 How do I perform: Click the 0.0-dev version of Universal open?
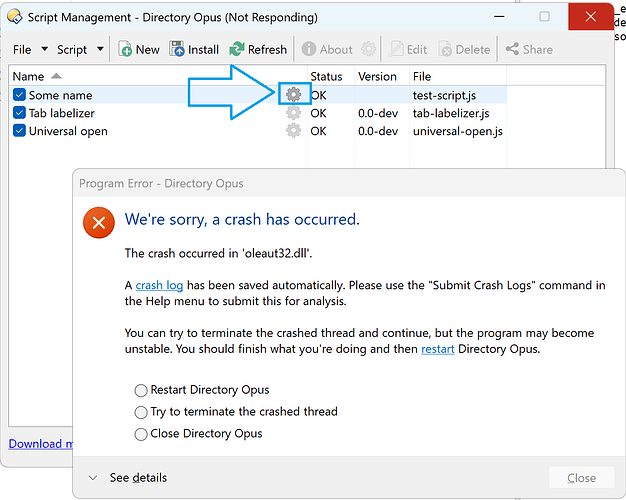pos(378,131)
